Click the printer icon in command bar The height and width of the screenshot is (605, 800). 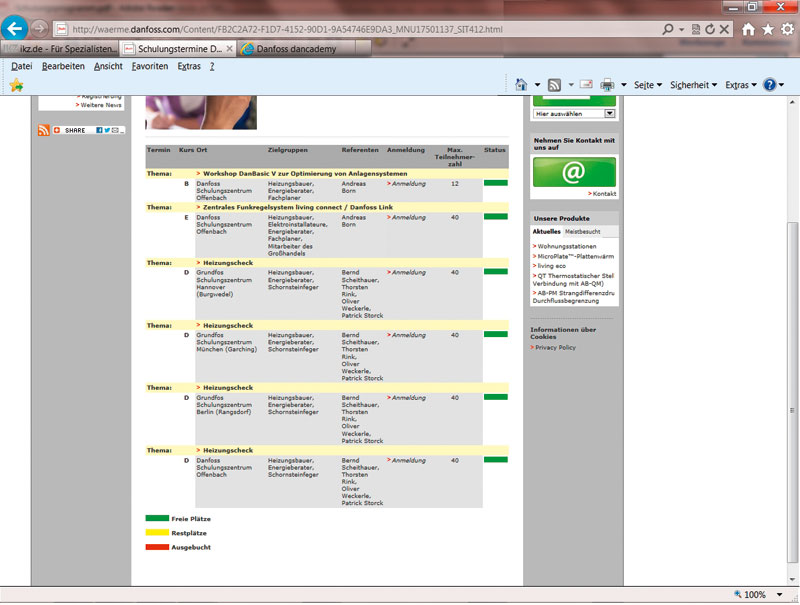point(607,85)
